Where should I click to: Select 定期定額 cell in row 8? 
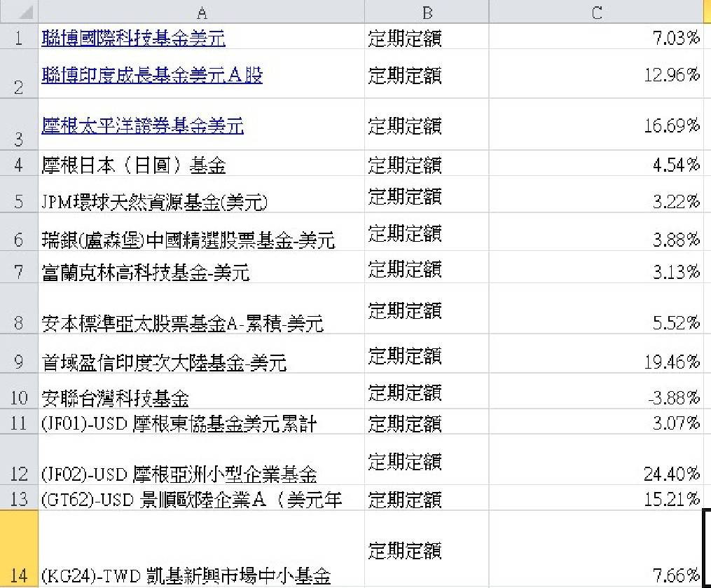click(x=427, y=309)
